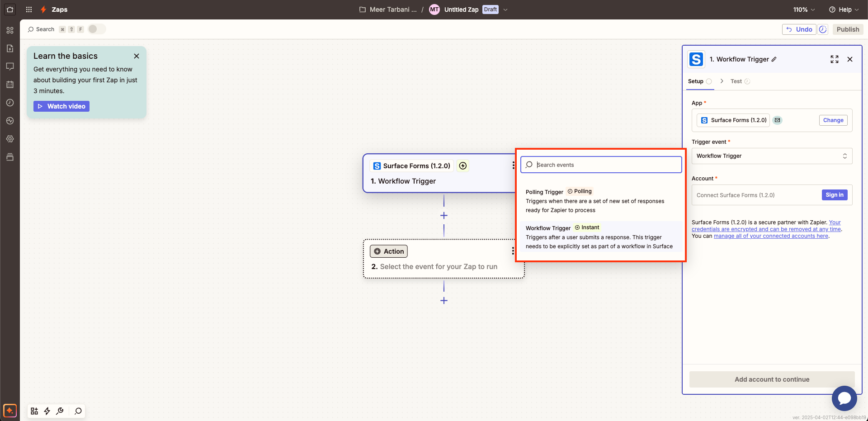Close the Learn the basics card
The height and width of the screenshot is (421, 868).
tap(137, 56)
